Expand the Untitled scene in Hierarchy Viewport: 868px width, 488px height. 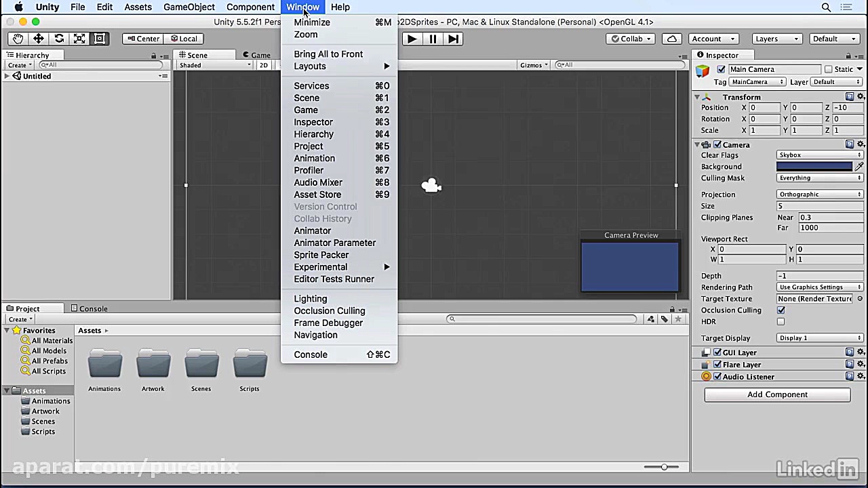(7, 76)
